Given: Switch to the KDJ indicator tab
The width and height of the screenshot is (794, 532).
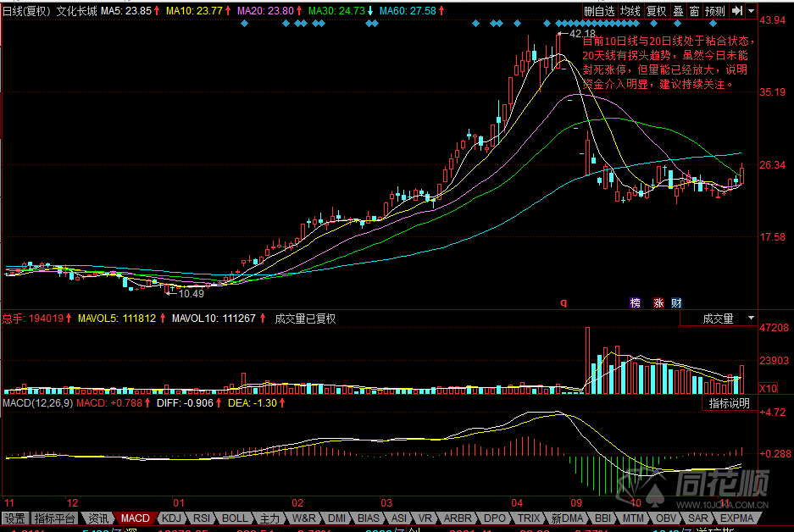Looking at the screenshot, I should pyautogui.click(x=172, y=518).
